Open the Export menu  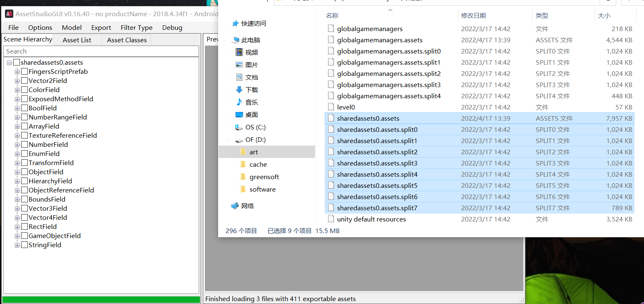pos(101,27)
